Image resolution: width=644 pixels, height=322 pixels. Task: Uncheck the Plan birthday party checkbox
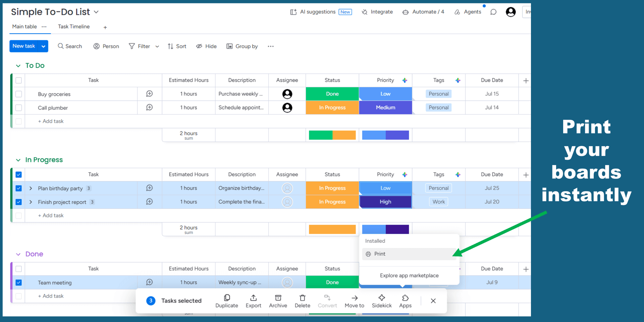coord(19,188)
